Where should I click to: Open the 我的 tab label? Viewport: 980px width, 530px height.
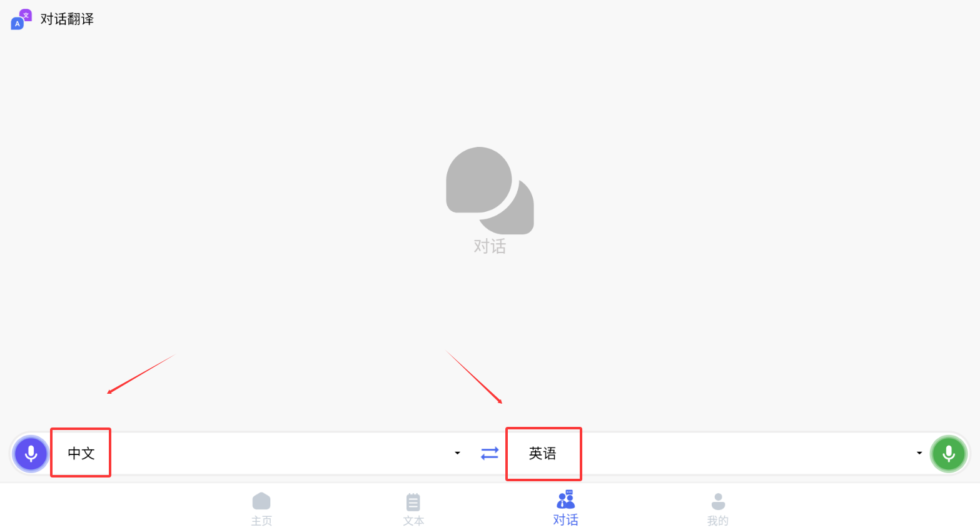[718, 521]
